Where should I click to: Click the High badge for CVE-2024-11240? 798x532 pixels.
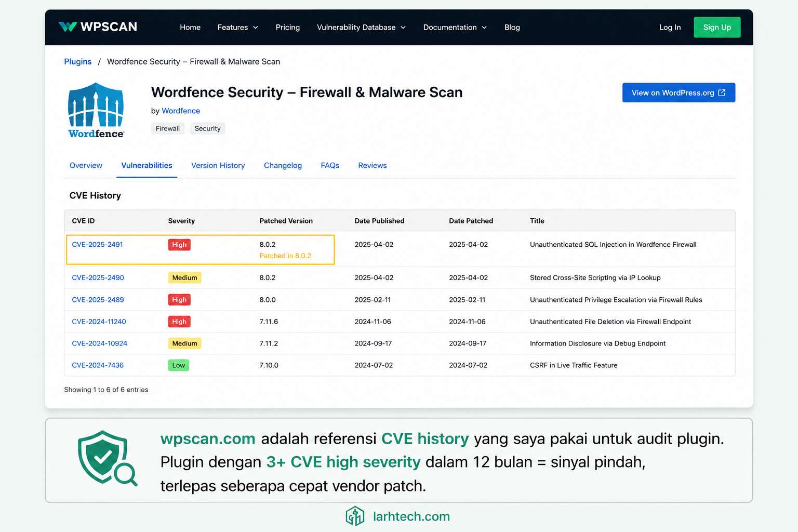[x=179, y=322]
